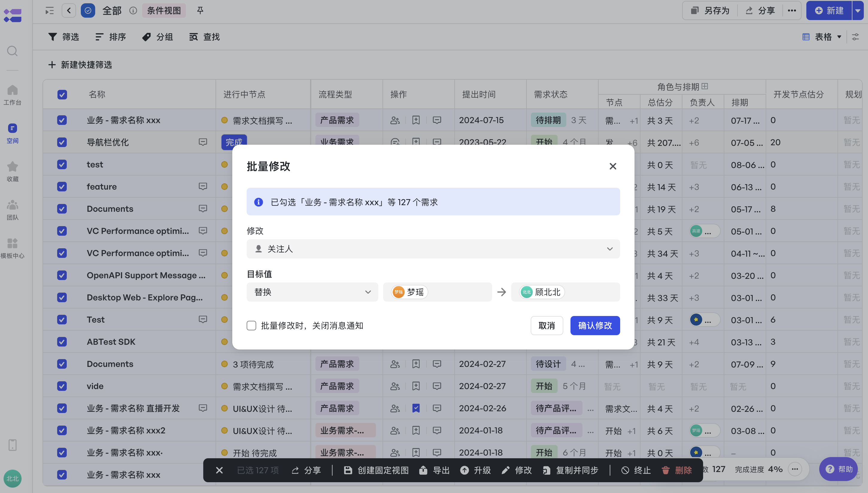
Task: Click the comment icon on feature row
Action: 203,187
